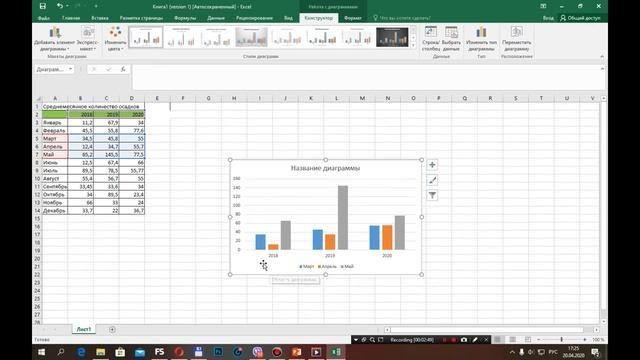Viewport: 640px width, 360px height.
Task: Click the chart title Название диаграммы
Action: click(325, 168)
